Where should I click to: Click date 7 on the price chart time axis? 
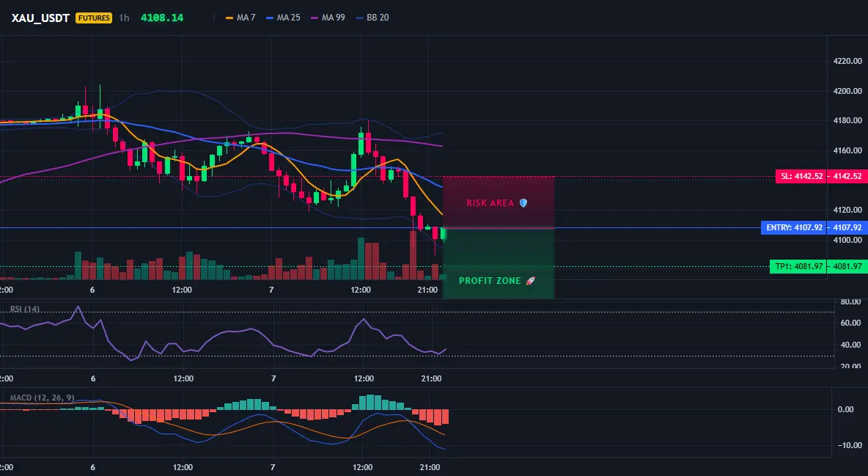click(x=271, y=290)
